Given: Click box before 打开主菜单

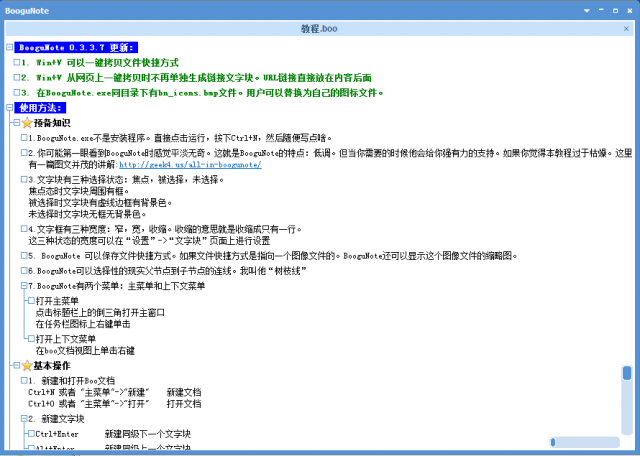Looking at the screenshot, I should point(31,301).
